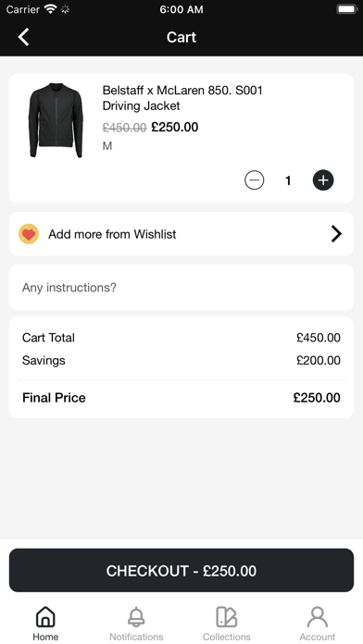Tap the Wishlist heart icon
The image size is (363, 644).
coord(29,234)
